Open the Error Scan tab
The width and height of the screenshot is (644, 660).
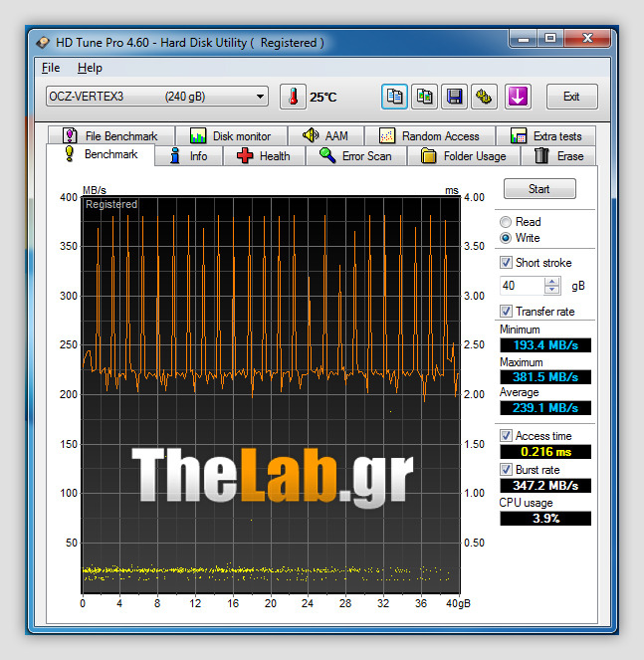click(356, 156)
